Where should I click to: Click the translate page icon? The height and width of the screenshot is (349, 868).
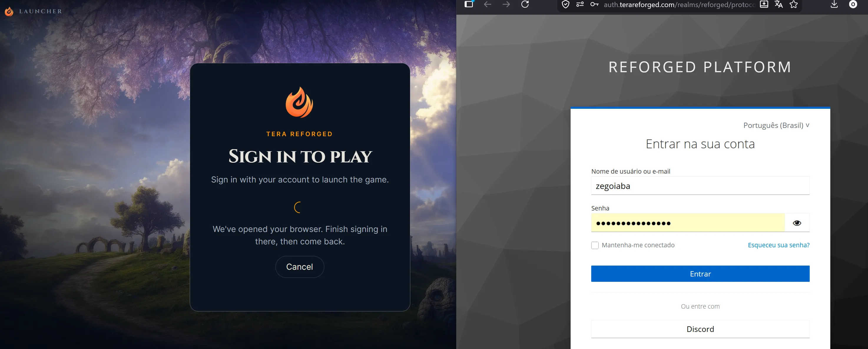point(779,4)
